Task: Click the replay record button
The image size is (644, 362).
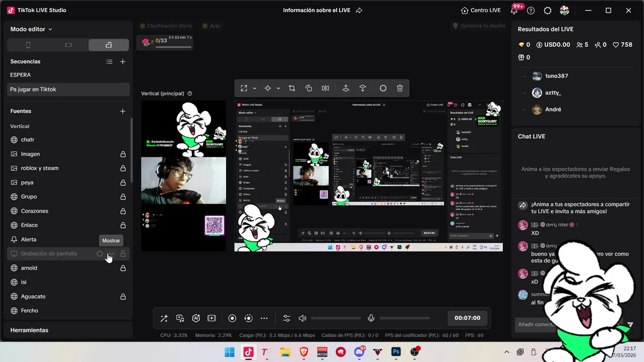Action: click(x=249, y=318)
